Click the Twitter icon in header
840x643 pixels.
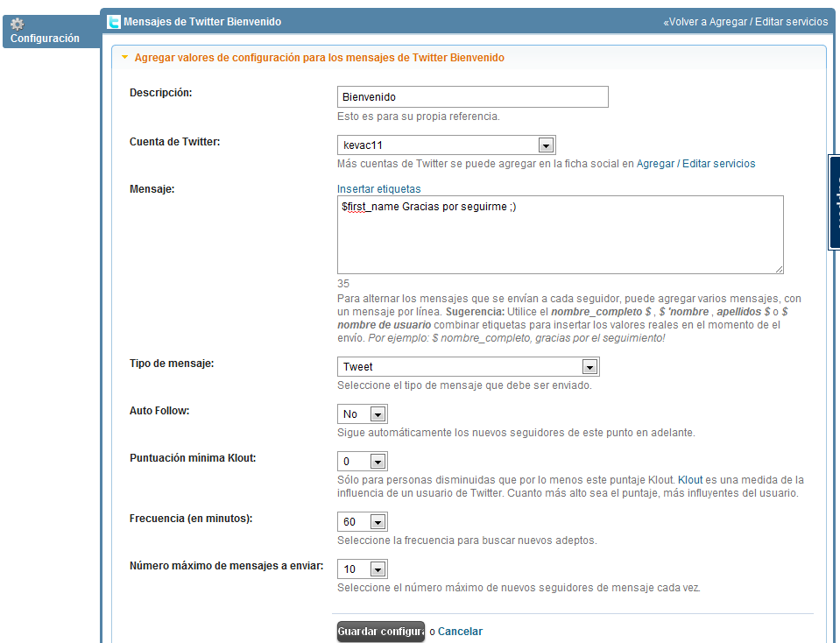(114, 21)
